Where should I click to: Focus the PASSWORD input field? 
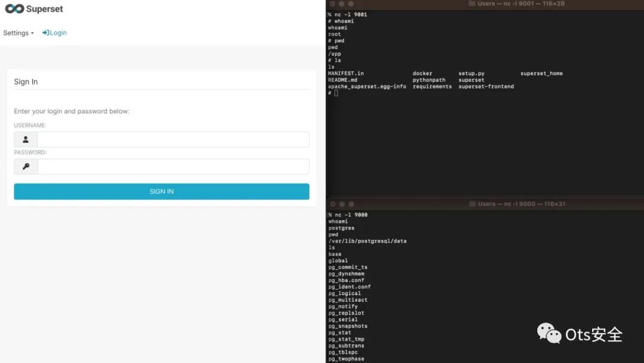(x=173, y=167)
